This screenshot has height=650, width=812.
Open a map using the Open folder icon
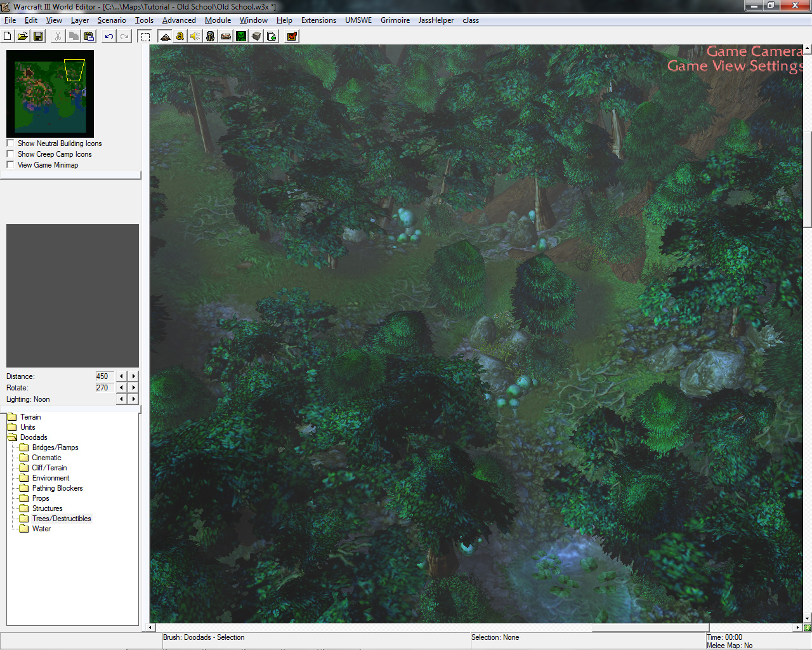pyautogui.click(x=23, y=36)
